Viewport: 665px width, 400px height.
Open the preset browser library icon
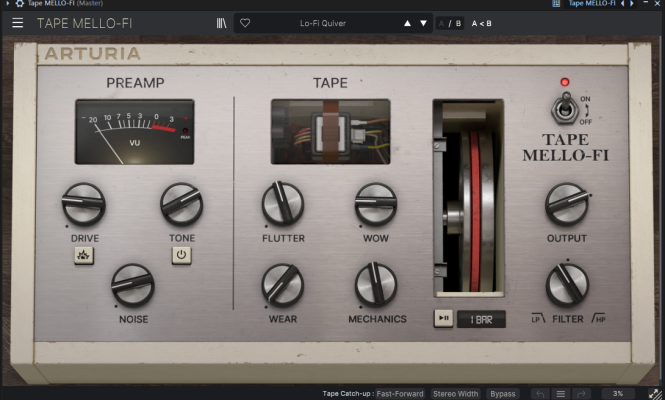click(221, 23)
